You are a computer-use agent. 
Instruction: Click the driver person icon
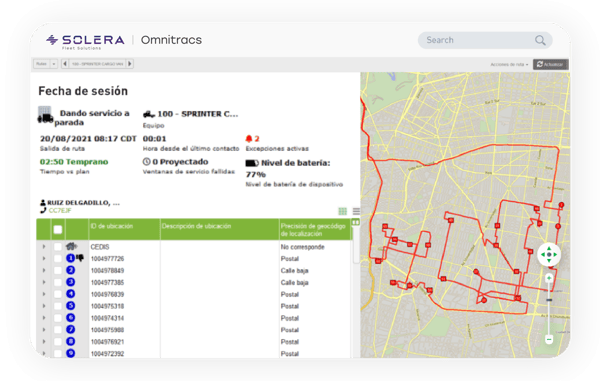click(43, 203)
